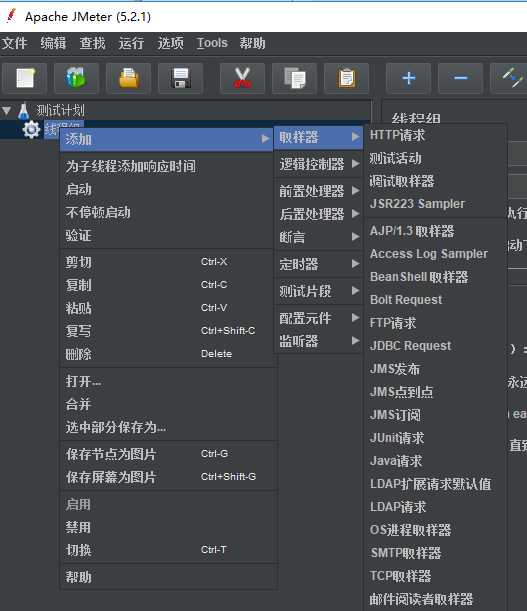Choose Java请求 sampler
527x611 pixels.
click(x=435, y=461)
